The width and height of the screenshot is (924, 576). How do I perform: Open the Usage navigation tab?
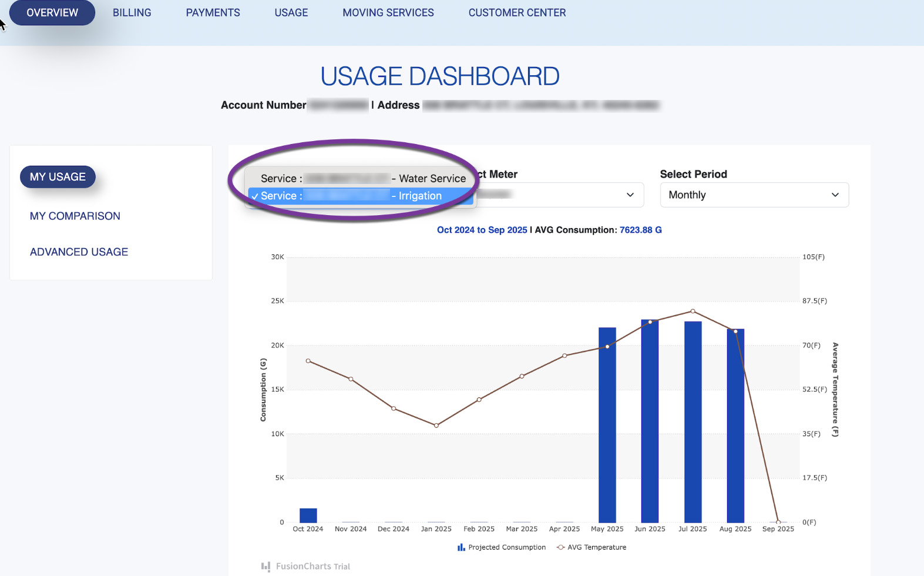click(x=291, y=13)
